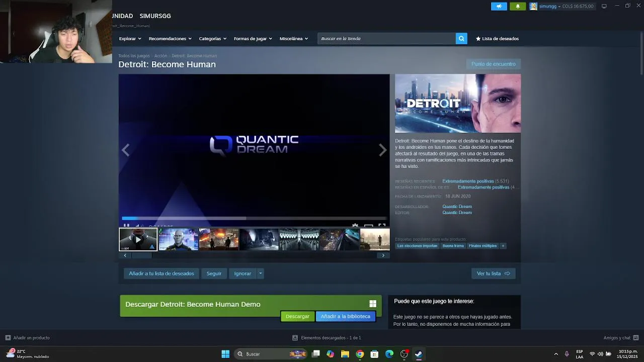Open the Amigos y chat icon
The image size is (644, 362).
click(636, 338)
